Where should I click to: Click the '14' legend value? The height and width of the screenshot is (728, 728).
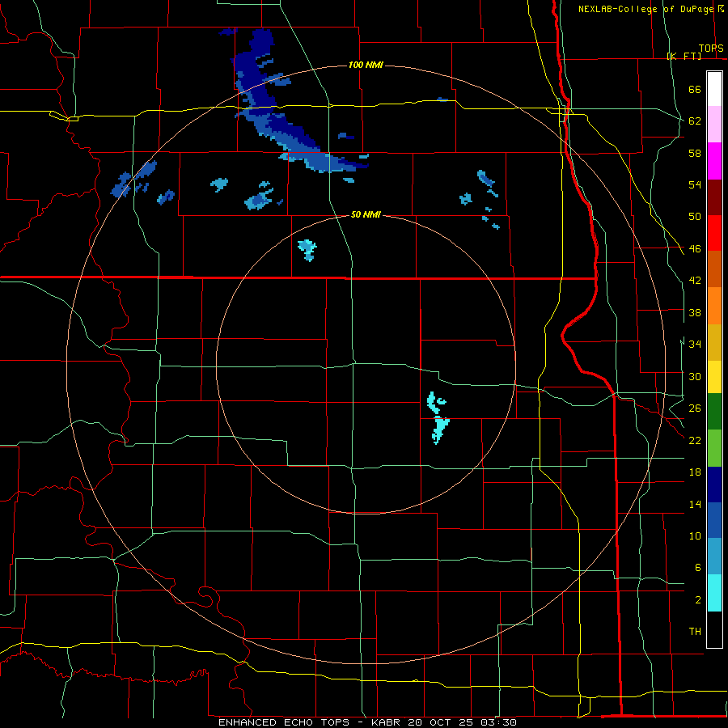pos(695,504)
